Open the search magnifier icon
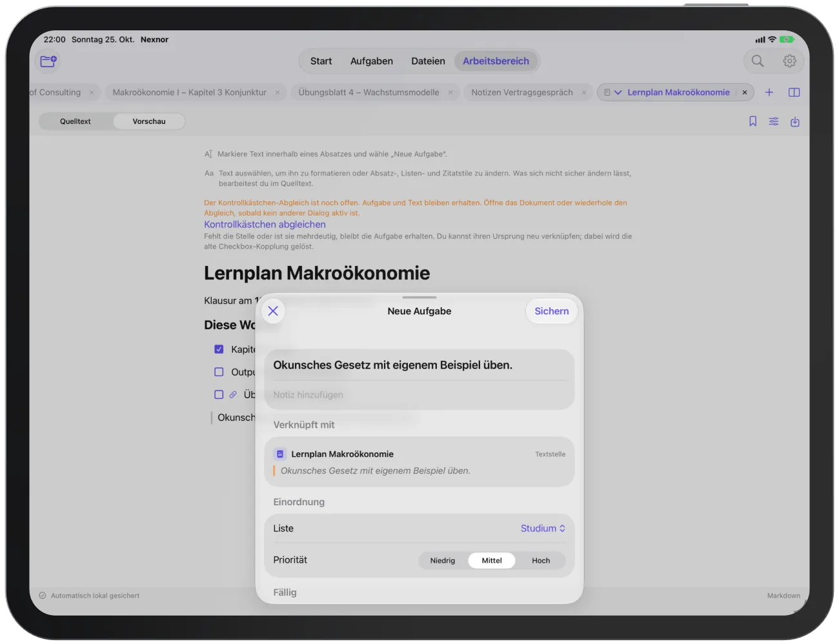The width and height of the screenshot is (839, 644). click(758, 61)
